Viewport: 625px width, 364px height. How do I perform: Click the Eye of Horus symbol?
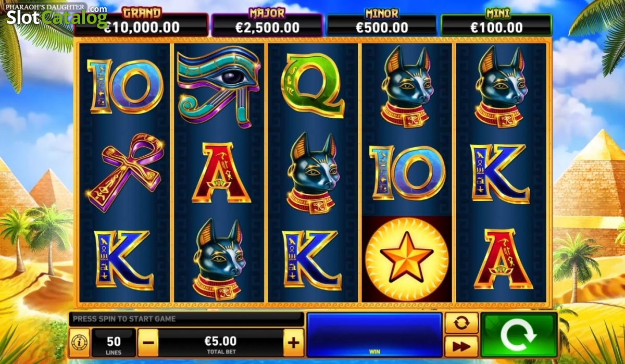218,86
